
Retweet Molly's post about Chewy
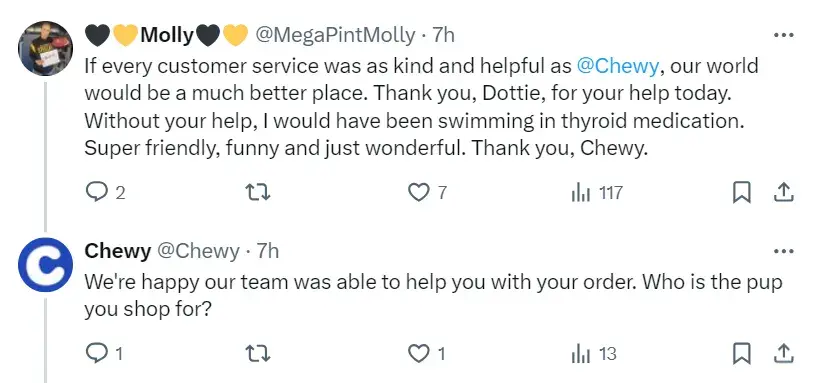tap(258, 193)
